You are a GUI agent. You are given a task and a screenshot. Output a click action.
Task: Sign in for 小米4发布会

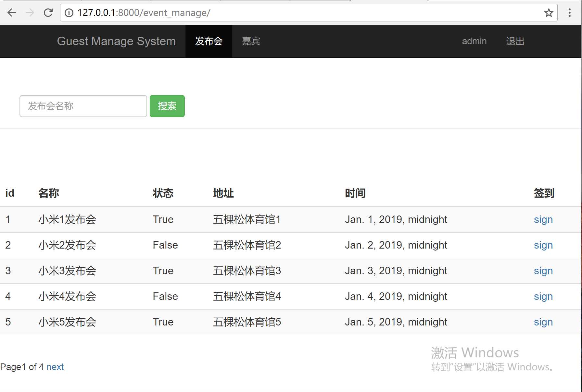click(x=543, y=297)
